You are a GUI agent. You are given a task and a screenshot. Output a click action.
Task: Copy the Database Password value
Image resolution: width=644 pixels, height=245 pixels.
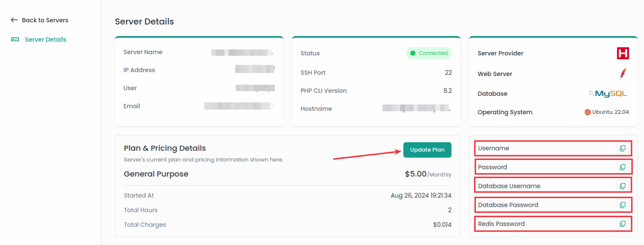[x=622, y=205]
